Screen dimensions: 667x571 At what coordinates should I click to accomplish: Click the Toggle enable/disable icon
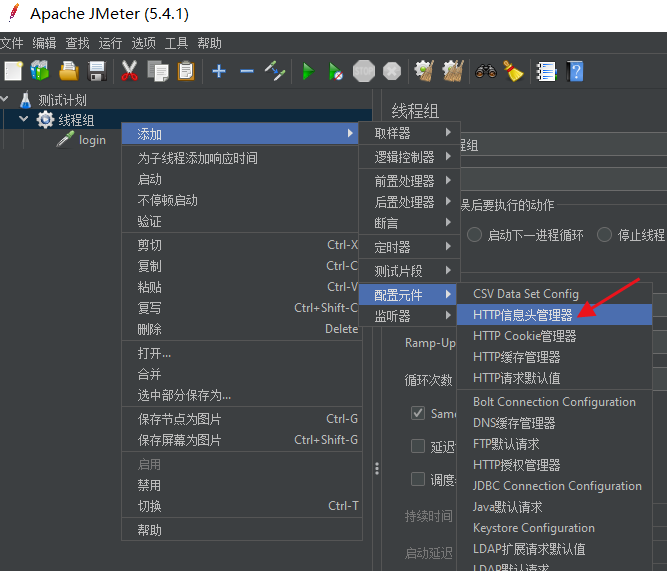[x=275, y=71]
